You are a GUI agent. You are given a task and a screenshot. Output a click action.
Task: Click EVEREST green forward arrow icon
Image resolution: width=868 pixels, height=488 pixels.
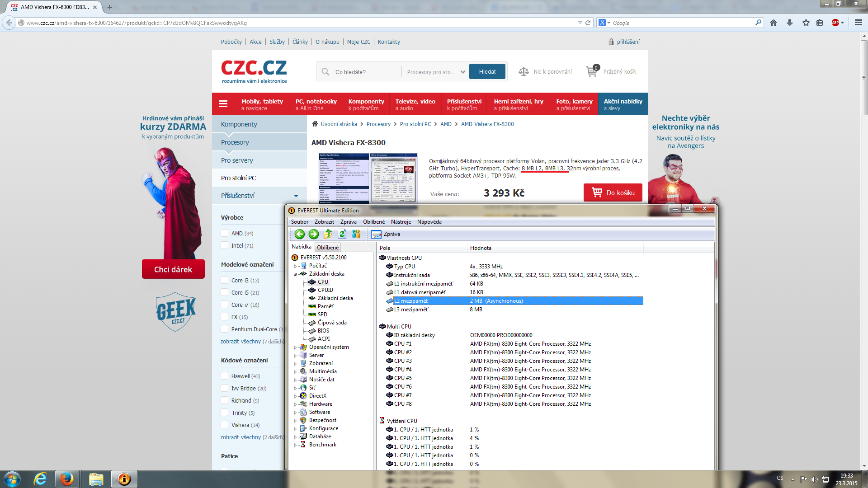tap(313, 234)
